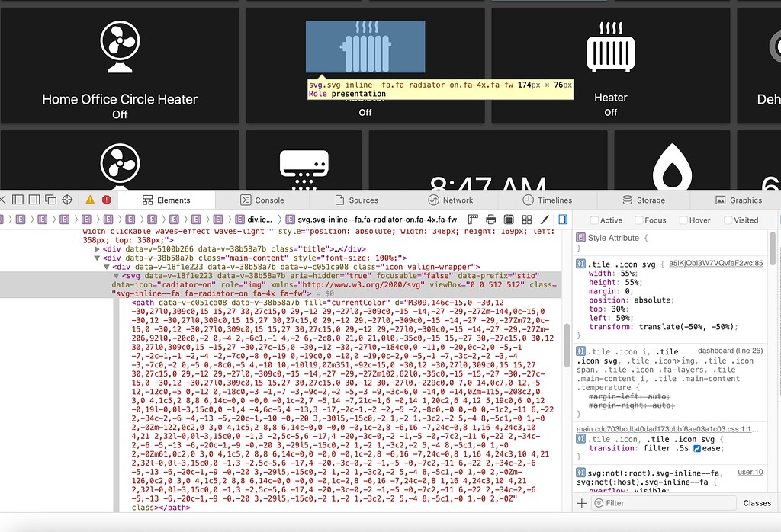Click the red error indicator icon
Viewport: 781px width, 532px height.
106,200
